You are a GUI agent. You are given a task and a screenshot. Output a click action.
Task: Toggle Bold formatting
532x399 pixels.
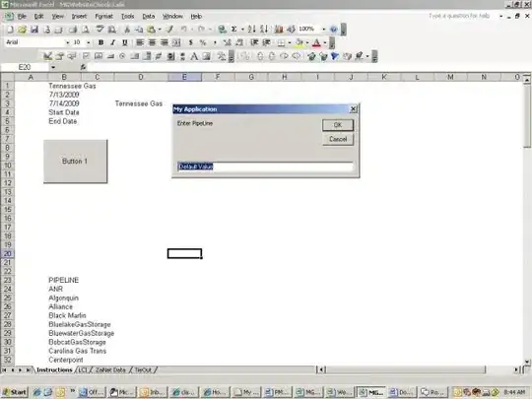[x=100, y=42]
